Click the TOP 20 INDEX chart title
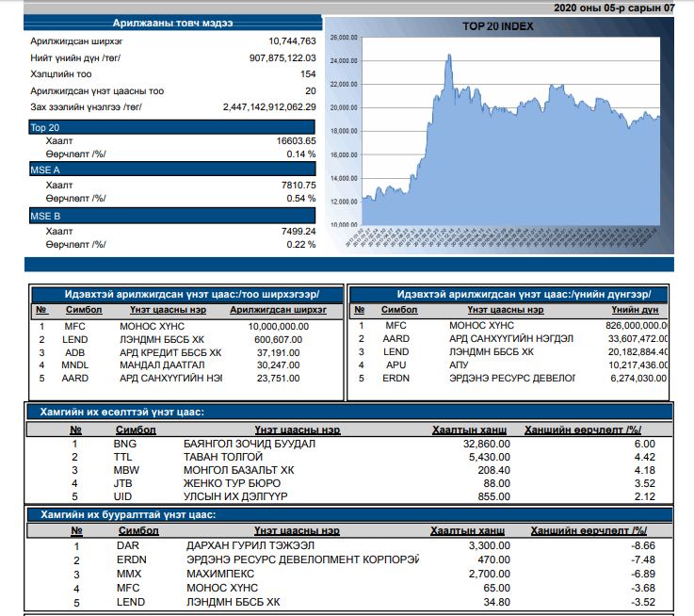This screenshot has height=616, width=694. (497, 26)
